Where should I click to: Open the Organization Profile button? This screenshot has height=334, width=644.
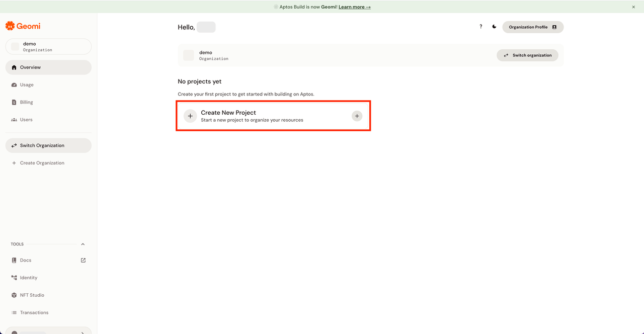(x=532, y=27)
